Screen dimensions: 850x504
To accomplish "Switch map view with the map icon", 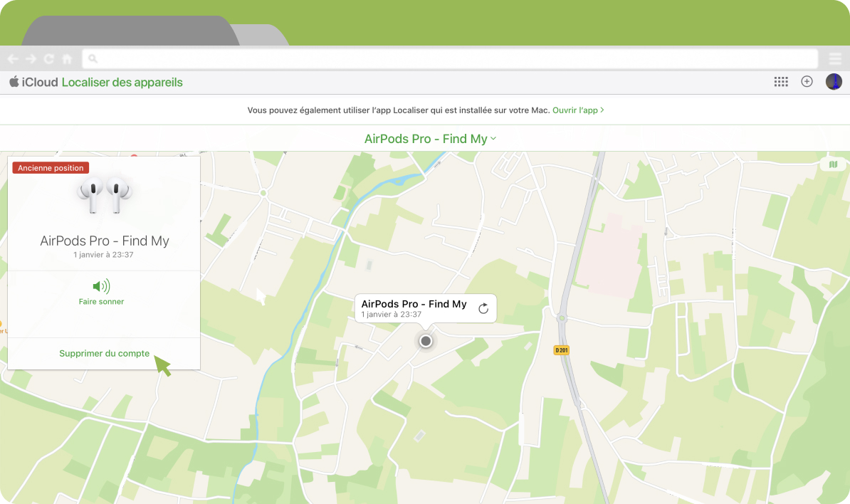I will tap(833, 164).
